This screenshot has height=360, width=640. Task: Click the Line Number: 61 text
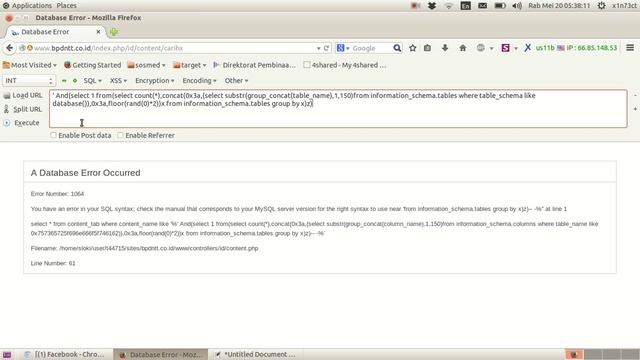[53, 263]
